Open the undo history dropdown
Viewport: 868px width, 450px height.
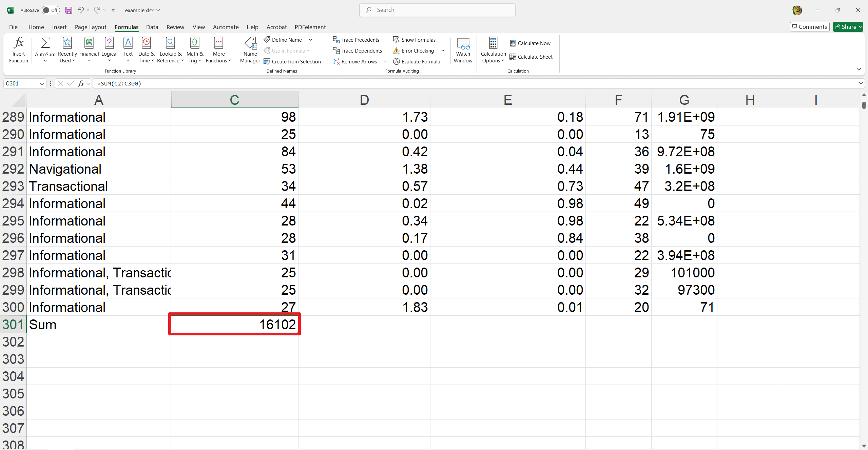click(88, 10)
